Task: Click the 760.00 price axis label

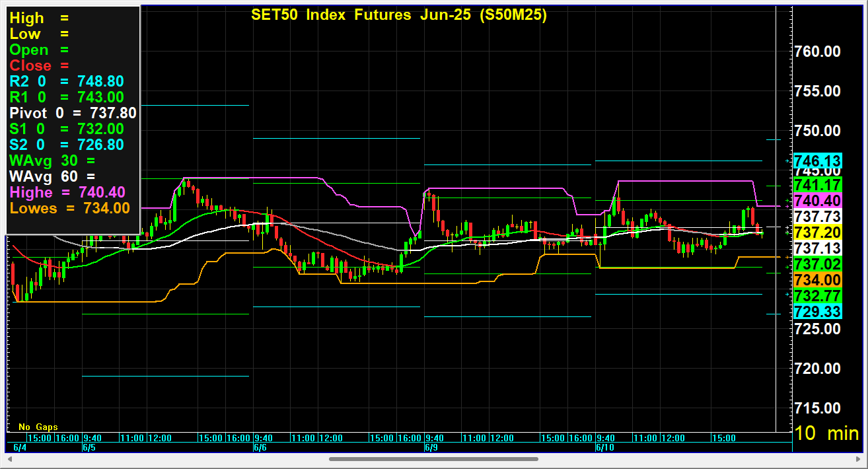Action: pyautogui.click(x=818, y=52)
